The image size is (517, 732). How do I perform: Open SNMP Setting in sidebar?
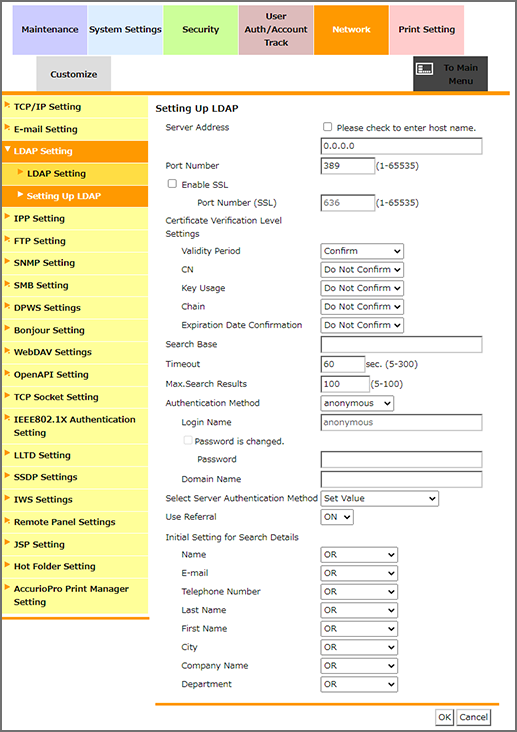tap(75, 263)
